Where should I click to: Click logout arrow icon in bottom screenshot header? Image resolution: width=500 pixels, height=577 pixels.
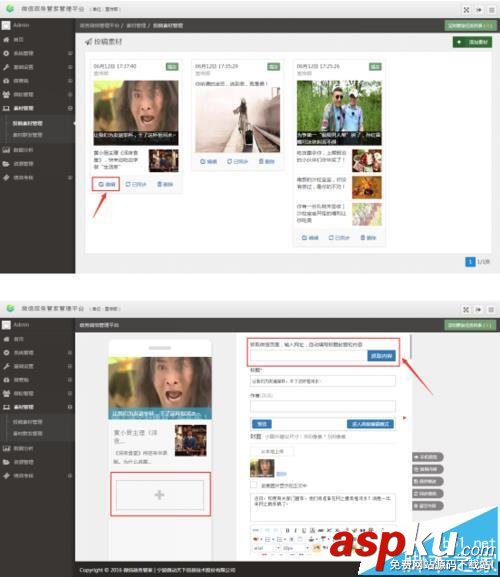(x=479, y=309)
